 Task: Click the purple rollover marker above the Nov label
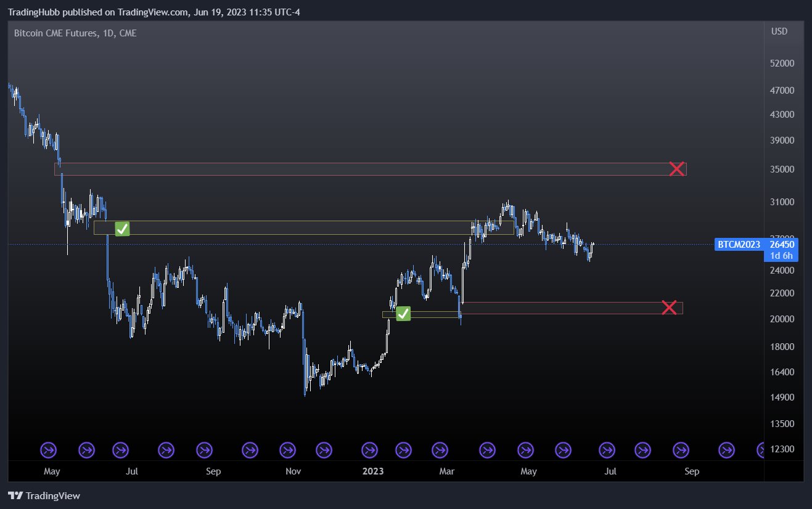tap(286, 450)
